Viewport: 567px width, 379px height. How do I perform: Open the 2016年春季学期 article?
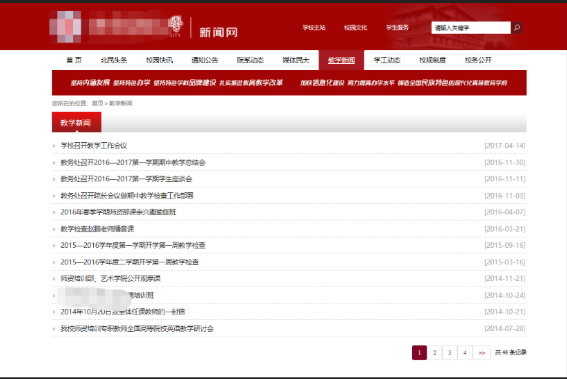point(118,212)
